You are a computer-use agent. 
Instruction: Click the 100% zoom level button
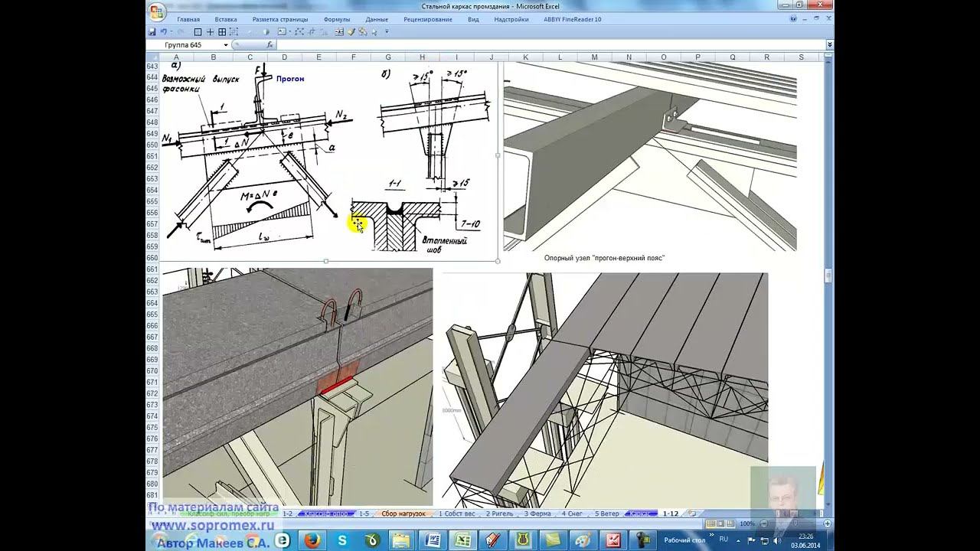[x=747, y=523]
